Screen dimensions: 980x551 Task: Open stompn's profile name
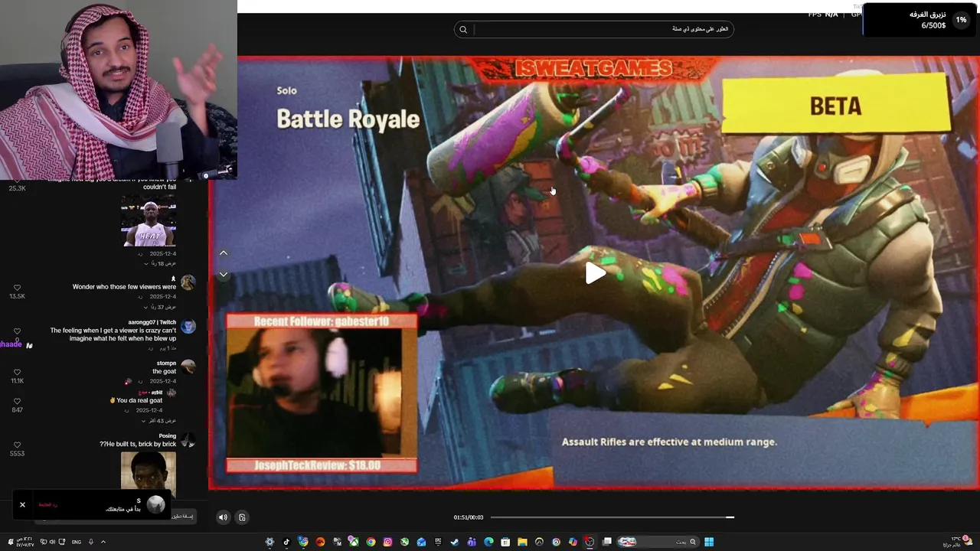click(166, 363)
